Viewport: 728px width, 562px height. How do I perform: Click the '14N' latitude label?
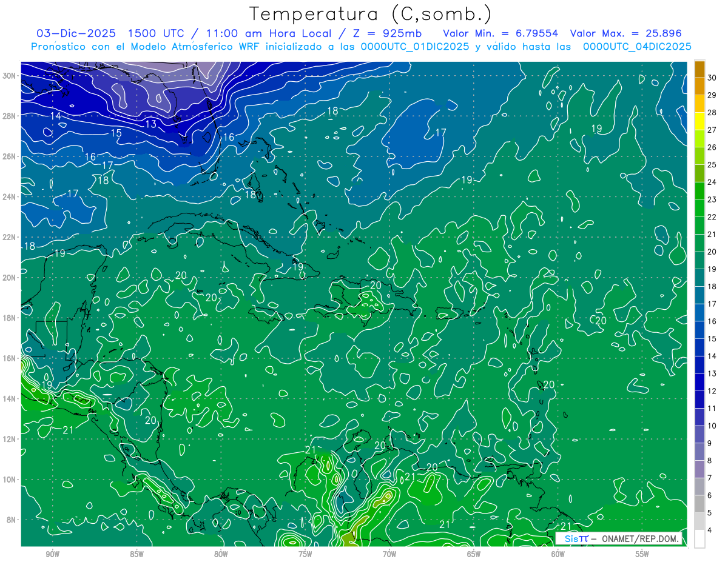click(10, 399)
